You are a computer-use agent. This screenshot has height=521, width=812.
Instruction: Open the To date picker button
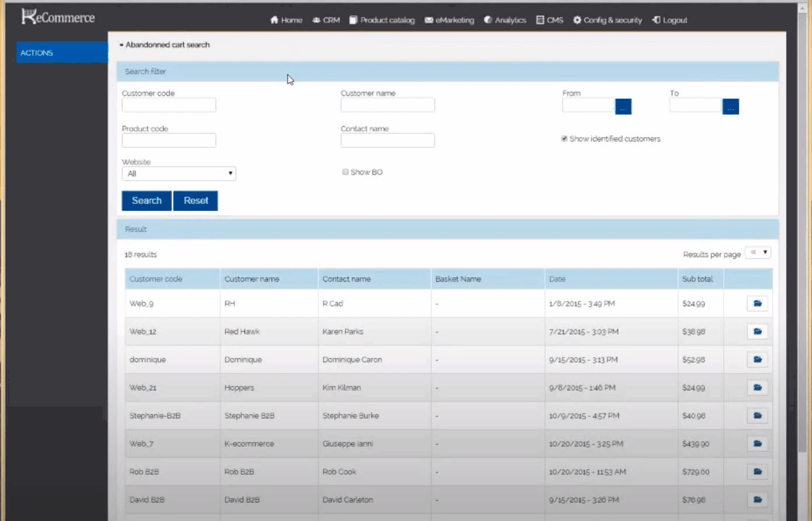click(x=730, y=106)
